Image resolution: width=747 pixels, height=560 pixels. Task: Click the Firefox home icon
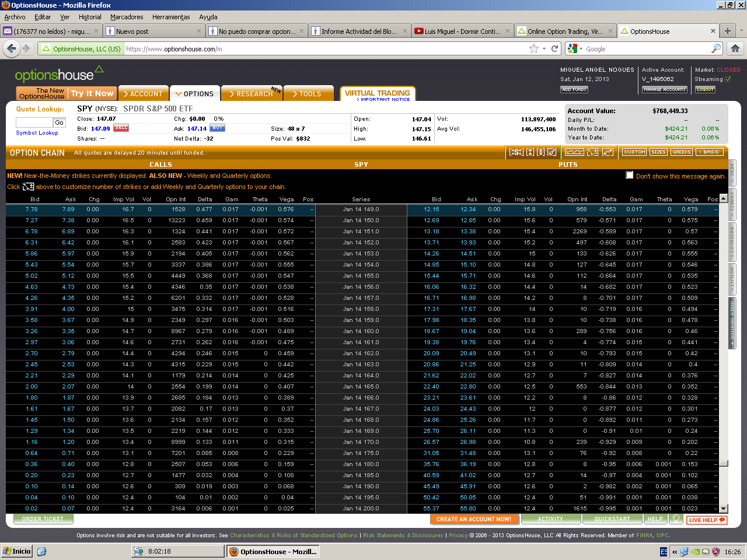[x=735, y=48]
